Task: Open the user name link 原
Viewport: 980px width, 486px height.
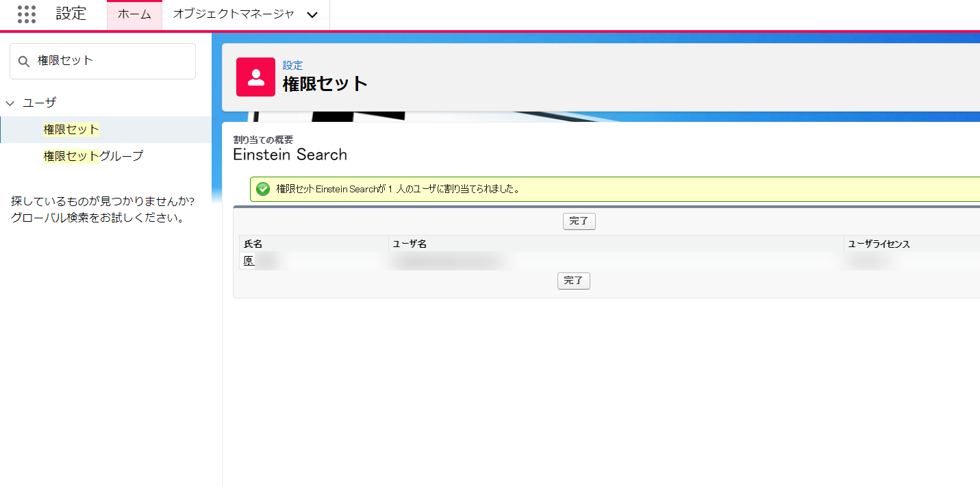Action: coord(249,261)
